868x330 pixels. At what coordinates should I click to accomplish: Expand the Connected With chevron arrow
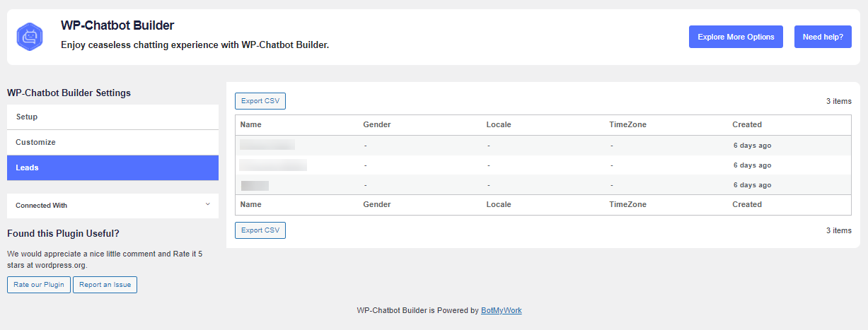point(207,204)
